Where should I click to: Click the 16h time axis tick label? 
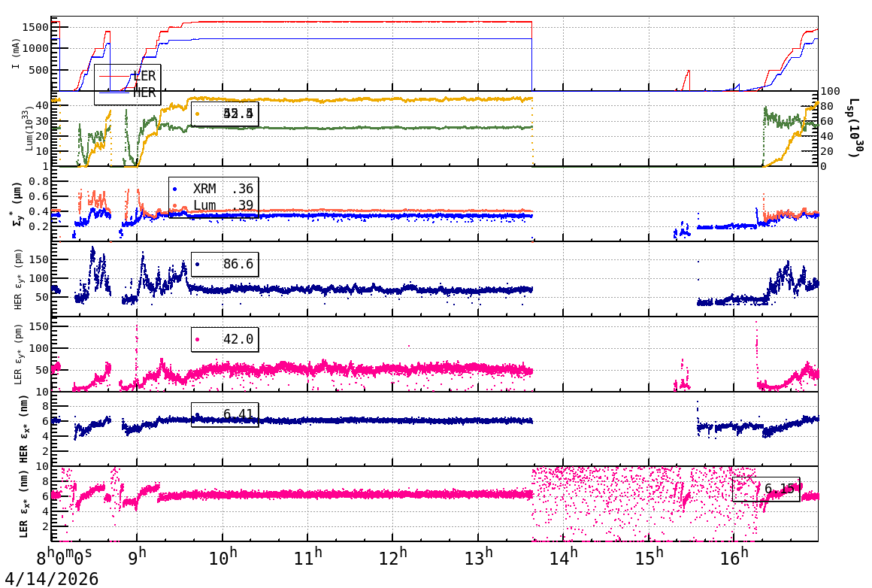tap(734, 557)
